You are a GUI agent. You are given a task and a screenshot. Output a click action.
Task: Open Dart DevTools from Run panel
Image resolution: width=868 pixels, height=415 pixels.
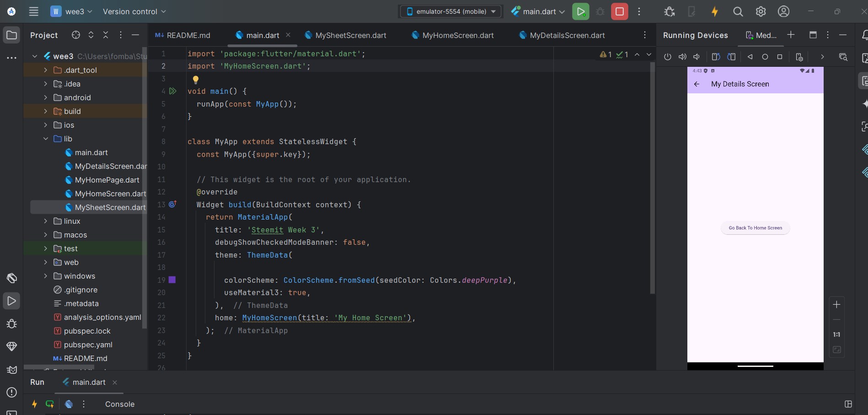[x=69, y=404]
